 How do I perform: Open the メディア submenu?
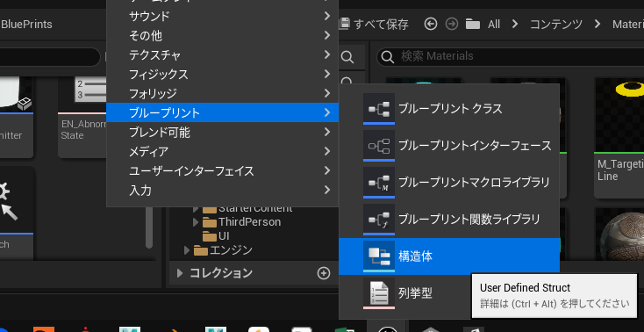click(222, 151)
